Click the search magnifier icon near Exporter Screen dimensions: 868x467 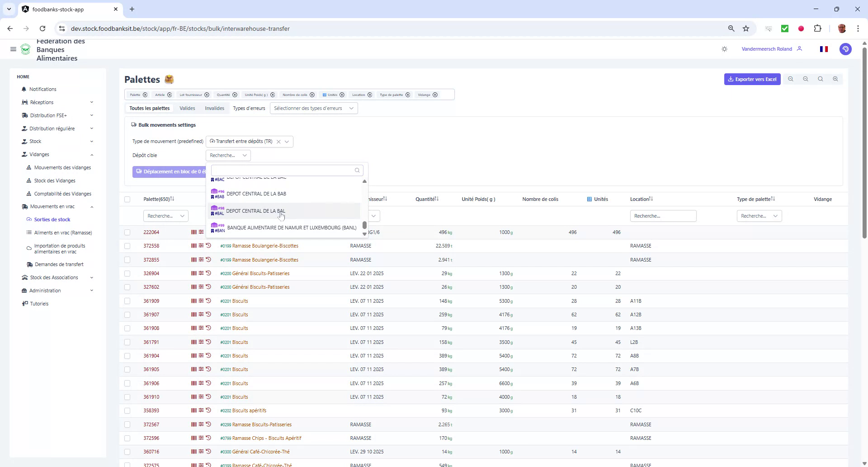(x=821, y=79)
